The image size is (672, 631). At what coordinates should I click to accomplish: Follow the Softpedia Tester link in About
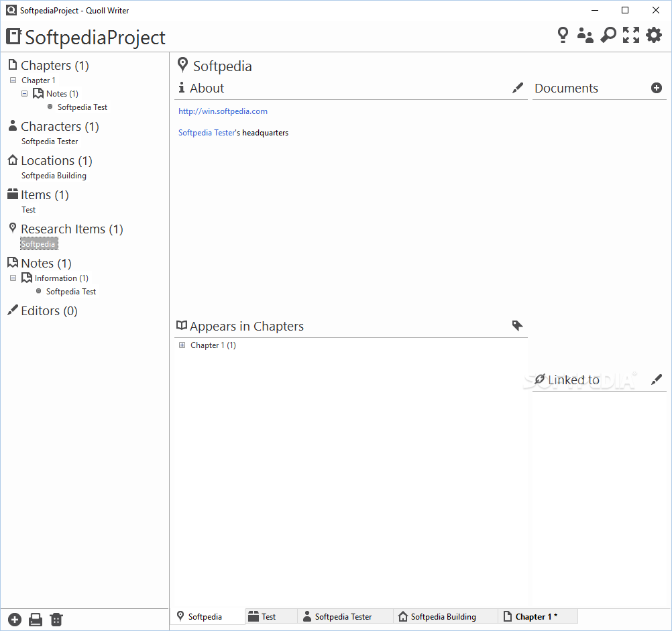(207, 133)
